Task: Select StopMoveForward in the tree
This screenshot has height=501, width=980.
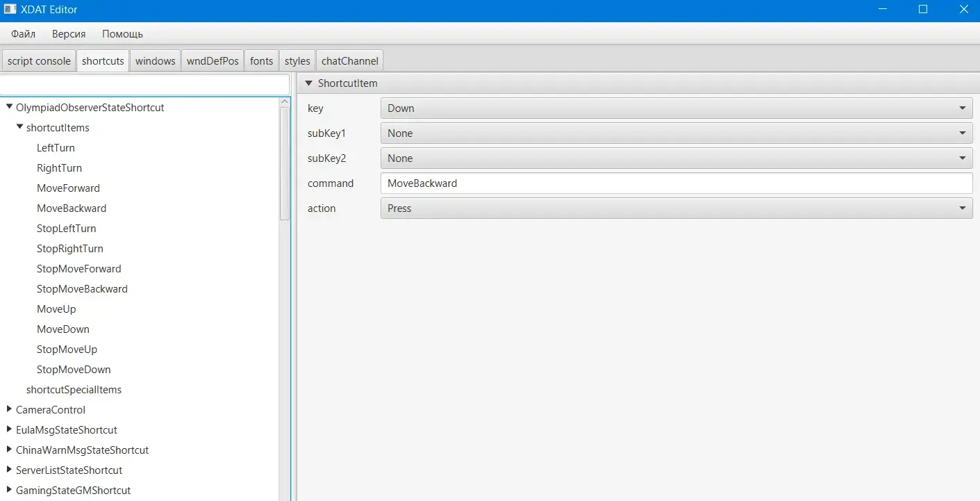Action: [x=79, y=268]
